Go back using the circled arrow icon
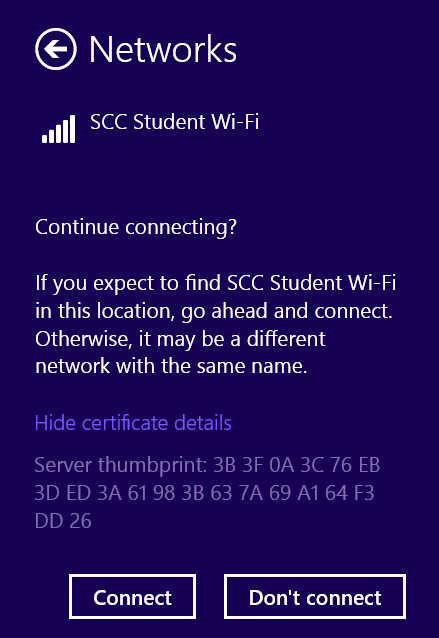This screenshot has width=439, height=638. tap(56, 49)
